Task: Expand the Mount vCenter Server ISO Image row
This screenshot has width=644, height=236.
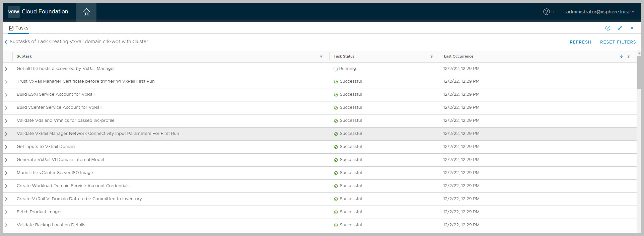Action: pyautogui.click(x=6, y=173)
